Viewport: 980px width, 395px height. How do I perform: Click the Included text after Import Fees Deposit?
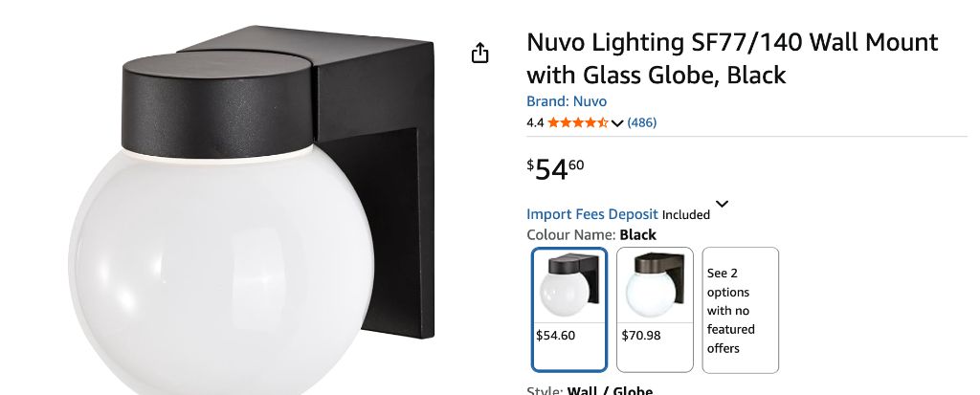coord(685,215)
